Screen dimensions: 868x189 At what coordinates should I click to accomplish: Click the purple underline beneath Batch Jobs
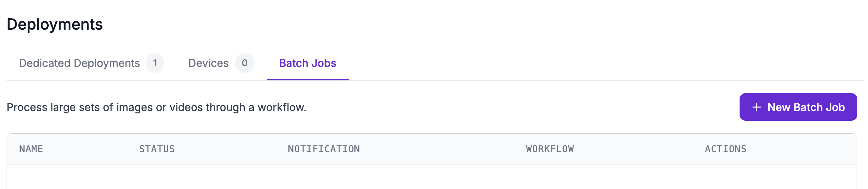[308, 79]
